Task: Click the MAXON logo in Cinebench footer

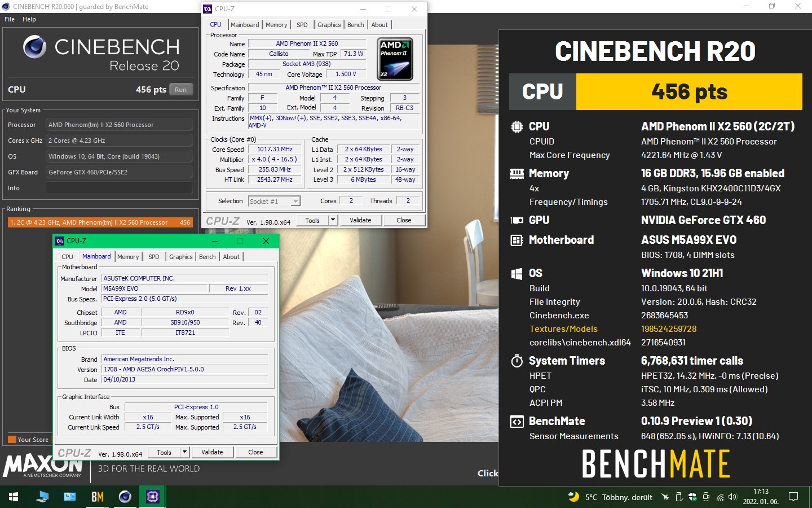Action: [x=43, y=465]
